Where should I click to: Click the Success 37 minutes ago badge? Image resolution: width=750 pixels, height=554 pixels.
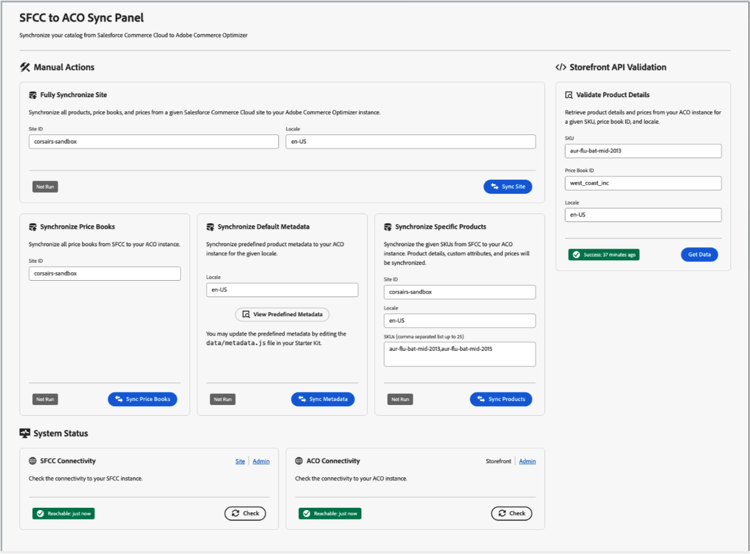pos(604,255)
